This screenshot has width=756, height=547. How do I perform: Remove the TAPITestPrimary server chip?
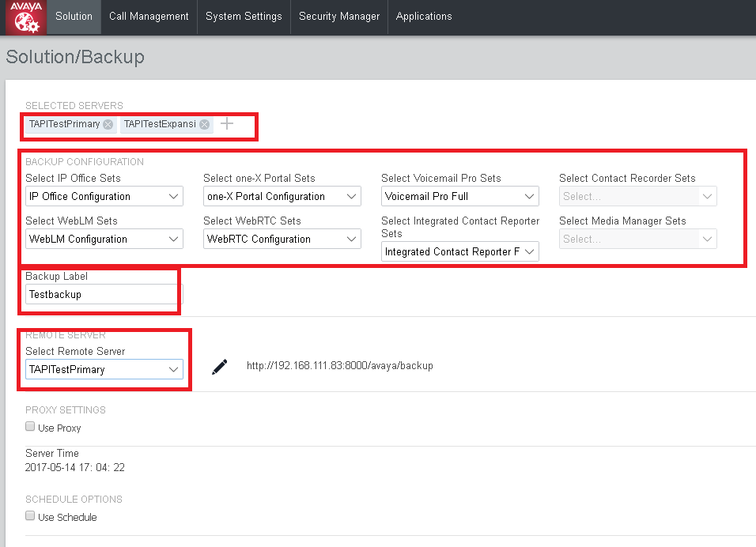[x=108, y=124]
